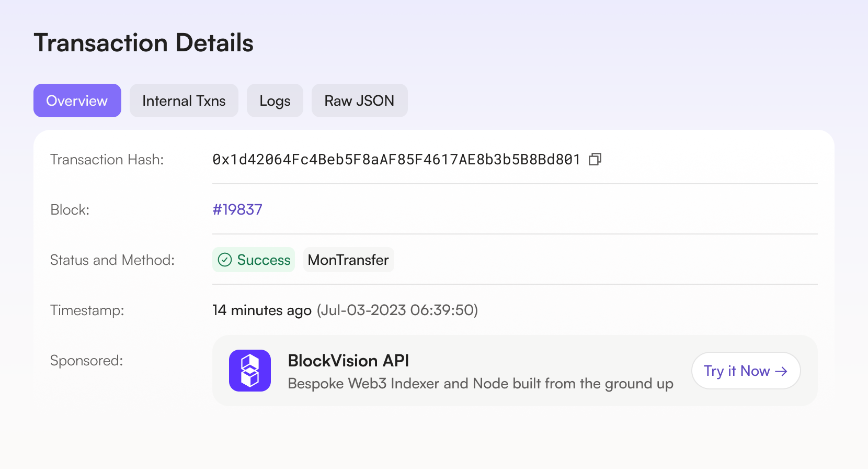This screenshot has height=469, width=868.
Task: Switch to the Internal Txns tab
Action: click(184, 100)
